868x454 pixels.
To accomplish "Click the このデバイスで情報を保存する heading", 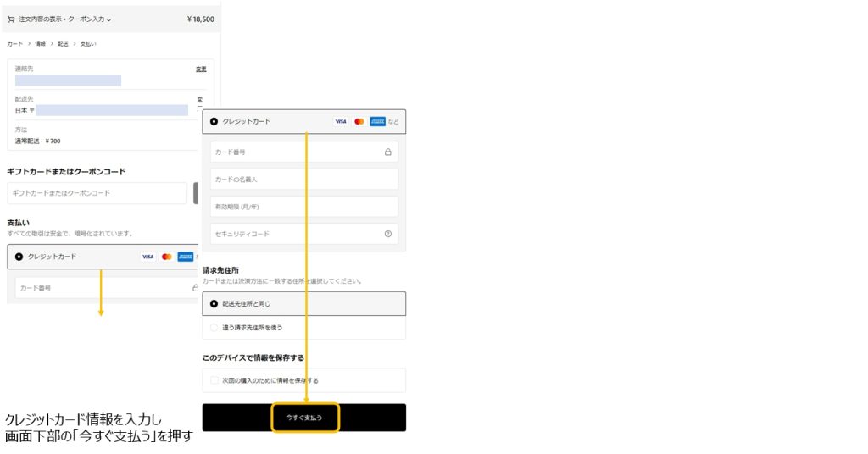I will [x=253, y=357].
